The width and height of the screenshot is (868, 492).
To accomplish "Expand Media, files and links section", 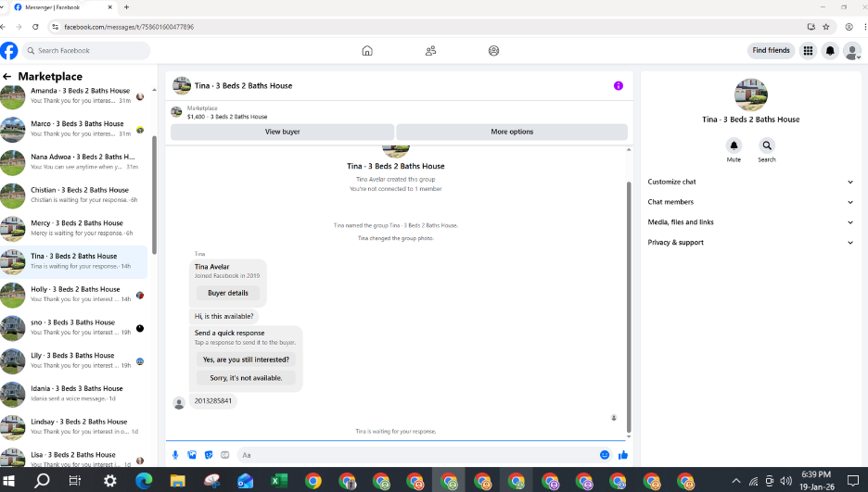I will pos(750,222).
